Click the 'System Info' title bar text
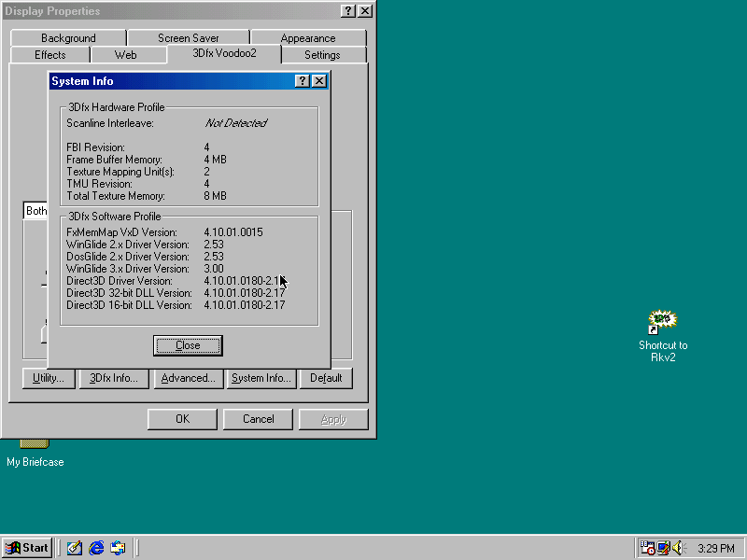Screen dimensions: 747x560 [82, 81]
